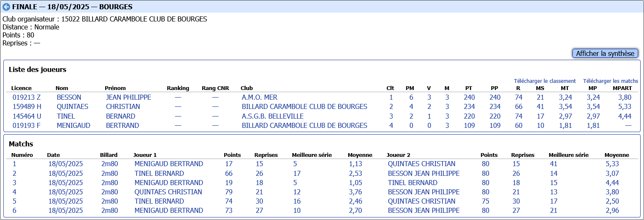Click TINEL BERNARD as Joueur 2 in match 3
644x220 pixels.
(x=413, y=183)
